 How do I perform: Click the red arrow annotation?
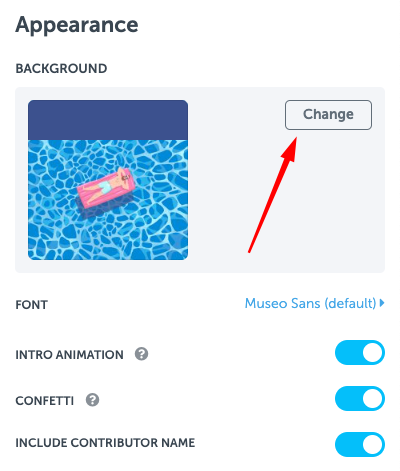(x=272, y=194)
